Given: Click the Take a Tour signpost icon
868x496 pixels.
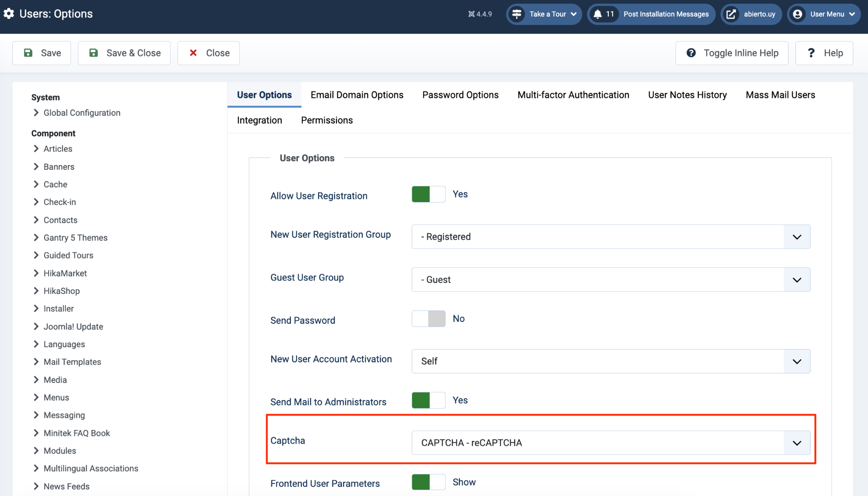Looking at the screenshot, I should coord(517,14).
